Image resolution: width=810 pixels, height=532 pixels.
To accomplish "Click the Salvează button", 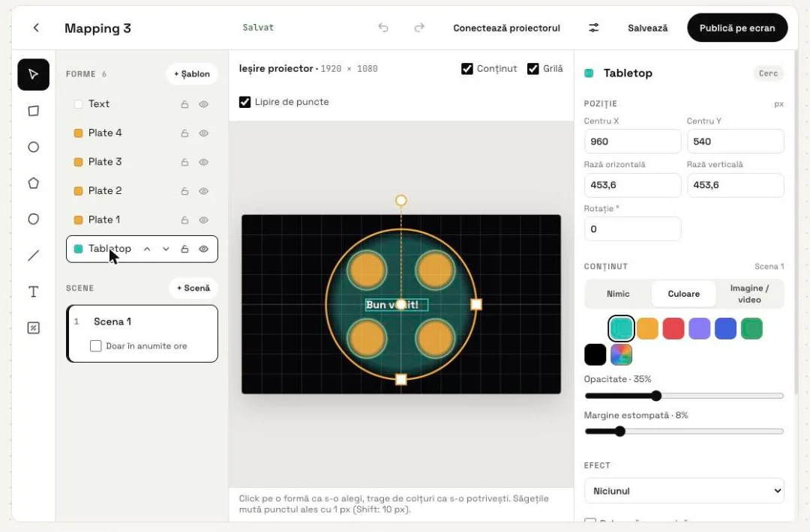I will 648,28.
